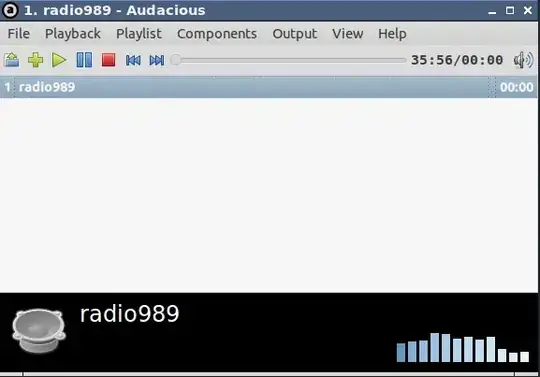The width and height of the screenshot is (540, 377).
Task: Open the Output menu
Action: pyautogui.click(x=295, y=34)
